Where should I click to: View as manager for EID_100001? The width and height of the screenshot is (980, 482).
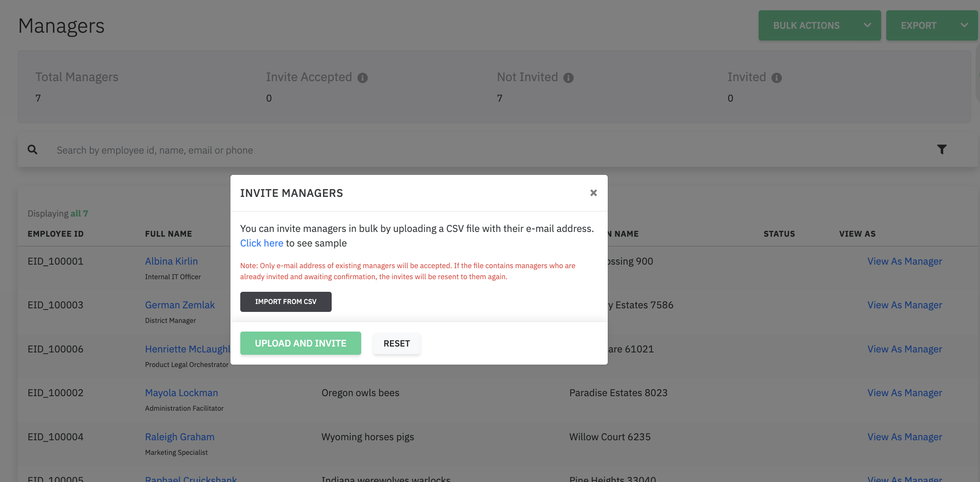(x=904, y=261)
